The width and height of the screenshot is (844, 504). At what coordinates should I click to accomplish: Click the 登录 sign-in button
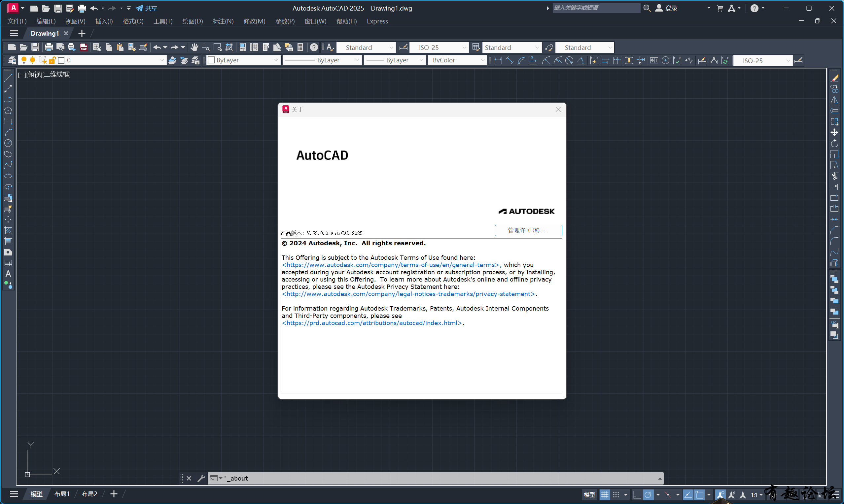pos(666,8)
